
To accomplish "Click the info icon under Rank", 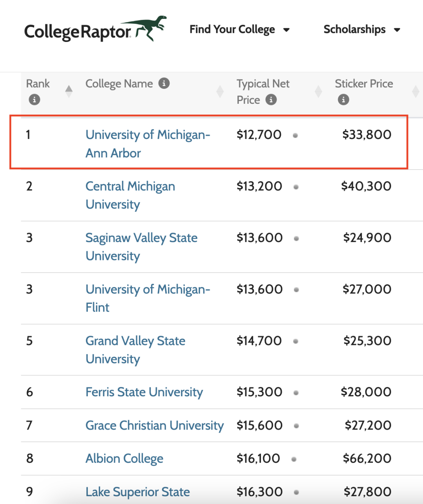I will point(34,100).
